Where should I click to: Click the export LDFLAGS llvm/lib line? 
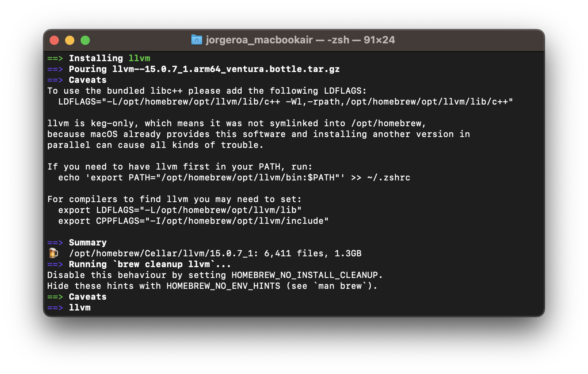pyautogui.click(x=180, y=210)
